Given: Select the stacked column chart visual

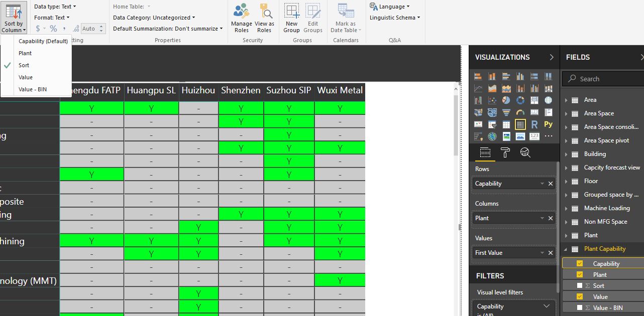Looking at the screenshot, I should point(492,76).
